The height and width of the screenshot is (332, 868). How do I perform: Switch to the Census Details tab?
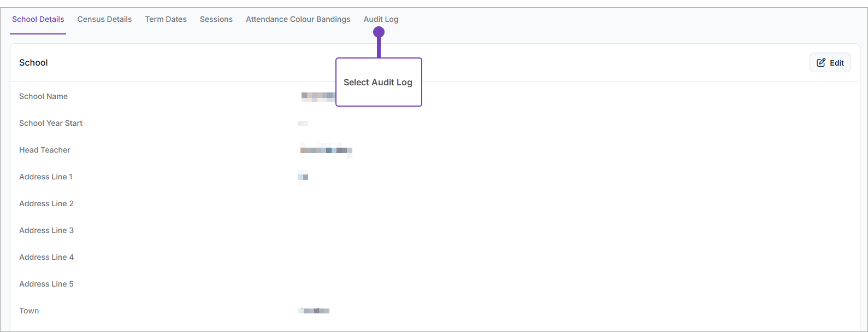pos(104,19)
